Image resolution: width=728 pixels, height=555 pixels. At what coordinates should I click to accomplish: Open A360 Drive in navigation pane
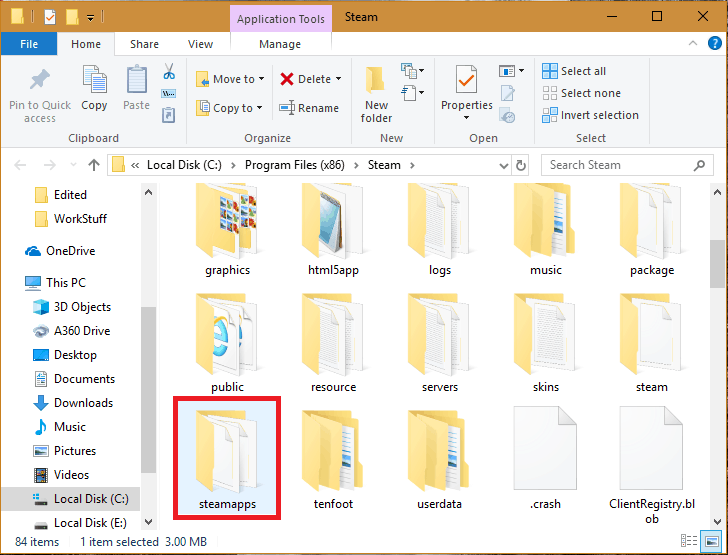(x=72, y=331)
